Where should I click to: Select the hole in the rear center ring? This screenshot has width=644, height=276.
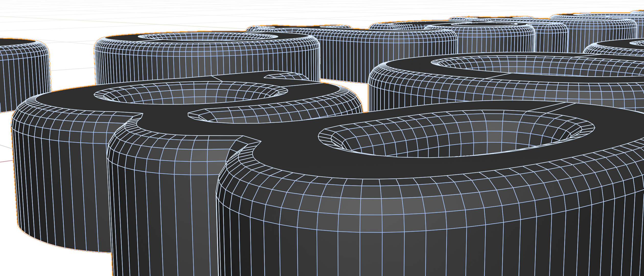tap(207, 37)
